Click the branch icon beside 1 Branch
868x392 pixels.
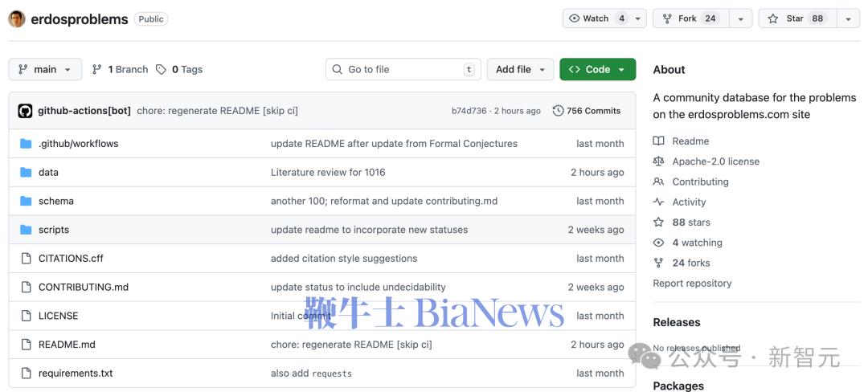[x=97, y=70]
